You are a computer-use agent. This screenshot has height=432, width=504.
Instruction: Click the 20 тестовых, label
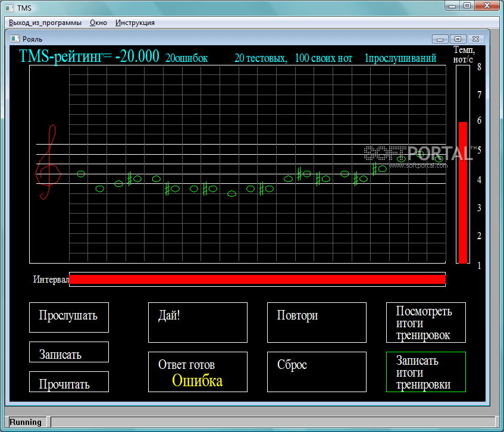click(x=261, y=58)
